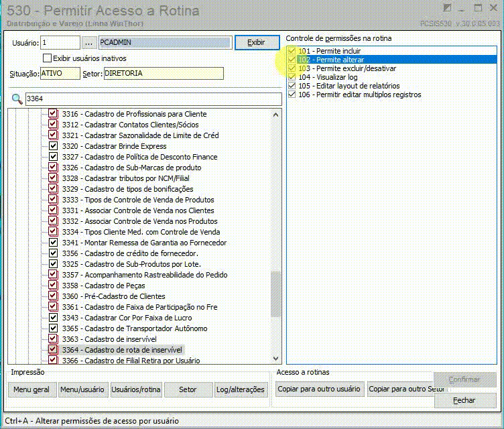Select 3334 - Tipos Cliente Med. row

[x=141, y=232]
